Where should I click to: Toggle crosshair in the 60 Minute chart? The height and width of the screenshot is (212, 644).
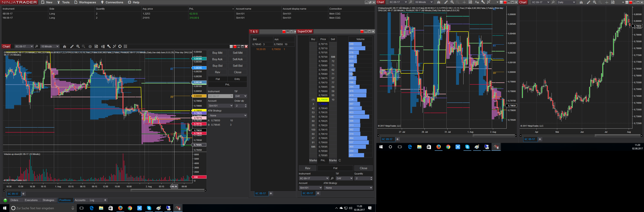(464, 2)
